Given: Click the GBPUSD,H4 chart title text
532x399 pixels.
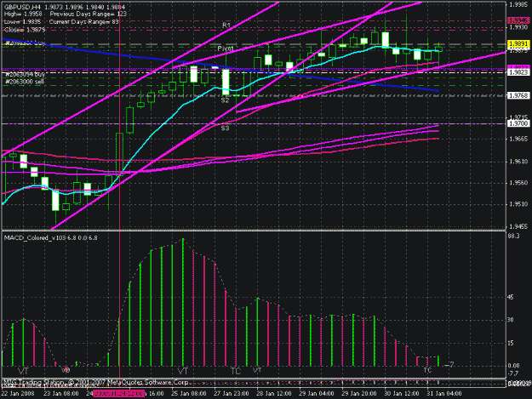Looking at the screenshot, I should (x=21, y=7).
